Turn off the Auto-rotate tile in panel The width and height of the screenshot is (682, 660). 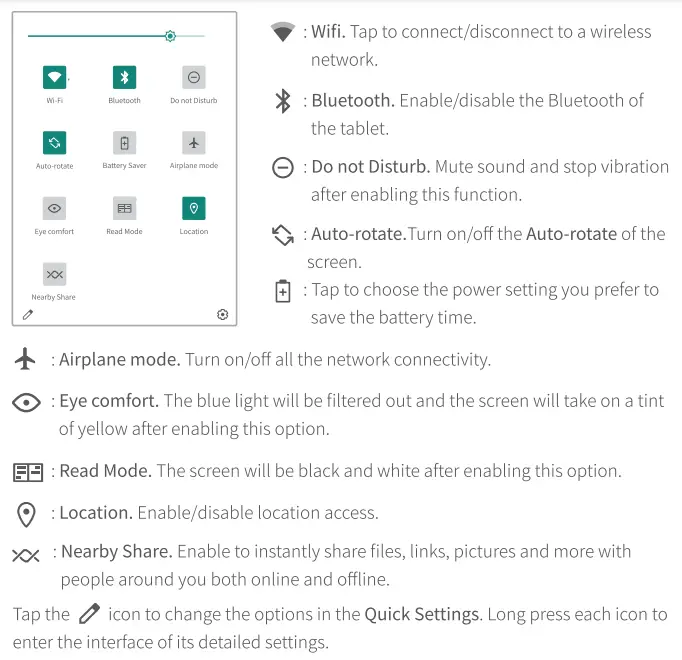click(55, 143)
